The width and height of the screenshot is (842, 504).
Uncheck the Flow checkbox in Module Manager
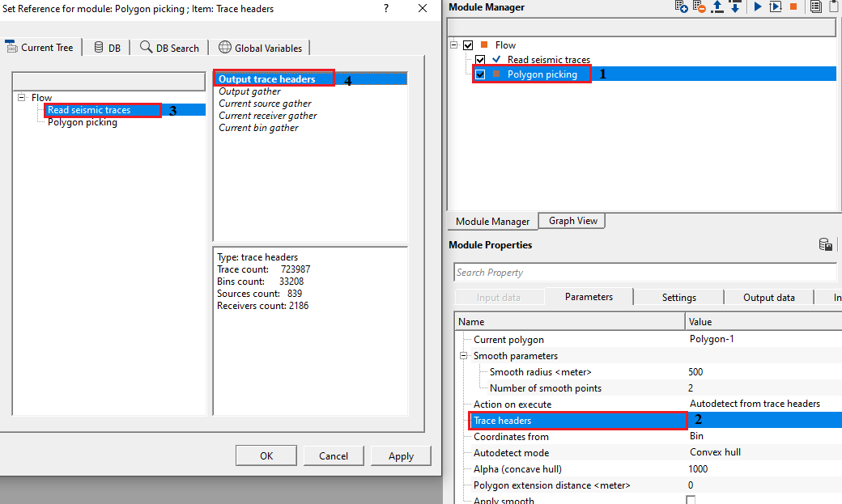point(468,45)
